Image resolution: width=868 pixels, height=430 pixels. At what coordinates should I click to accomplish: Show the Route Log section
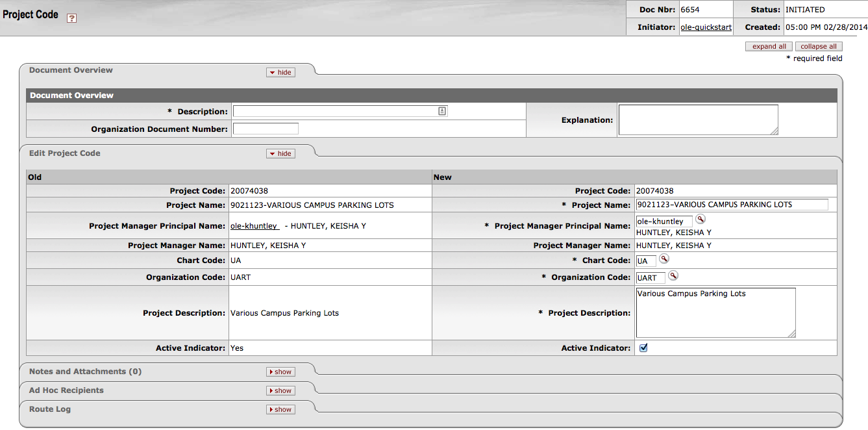(280, 409)
